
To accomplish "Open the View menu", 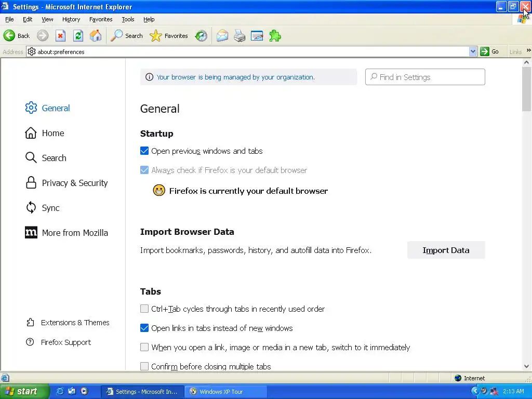I will [47, 19].
